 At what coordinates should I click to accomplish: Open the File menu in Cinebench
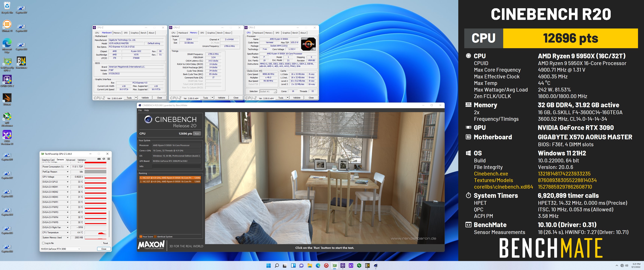[140, 110]
